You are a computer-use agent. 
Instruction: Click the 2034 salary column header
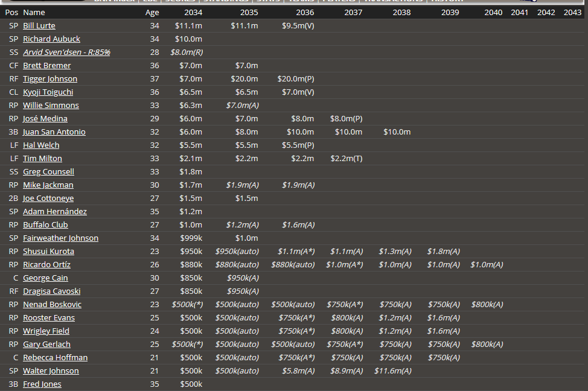193,13
